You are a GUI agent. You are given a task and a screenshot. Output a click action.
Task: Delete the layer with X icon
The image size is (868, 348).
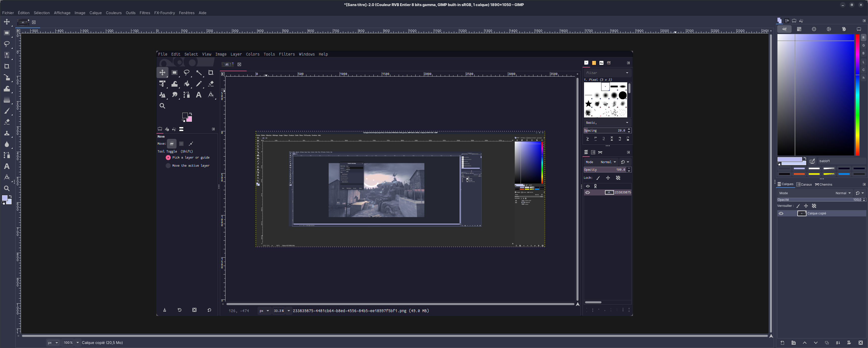860,343
